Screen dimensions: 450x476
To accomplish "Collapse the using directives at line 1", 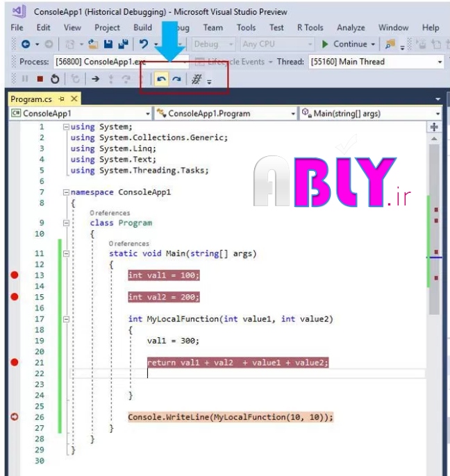I will [66, 127].
